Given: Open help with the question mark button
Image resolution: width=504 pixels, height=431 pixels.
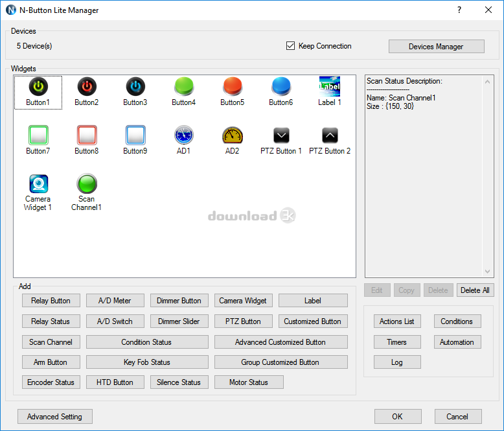Looking at the screenshot, I should [x=459, y=10].
